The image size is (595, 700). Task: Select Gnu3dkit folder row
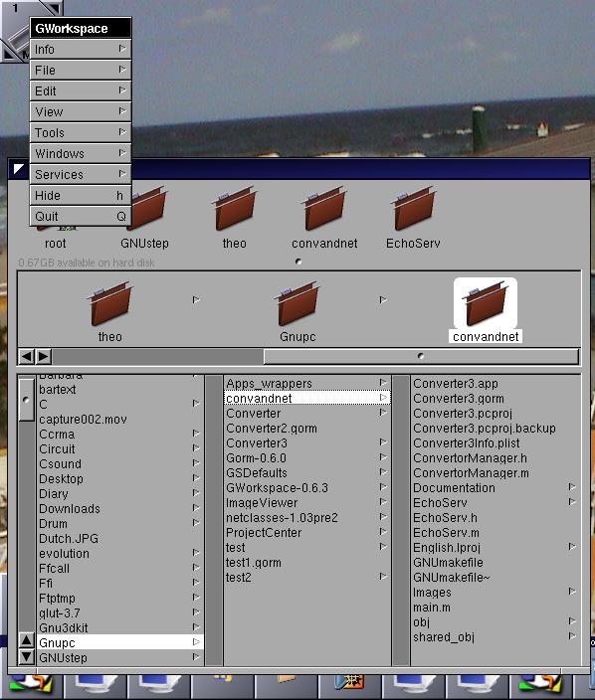tap(120, 627)
